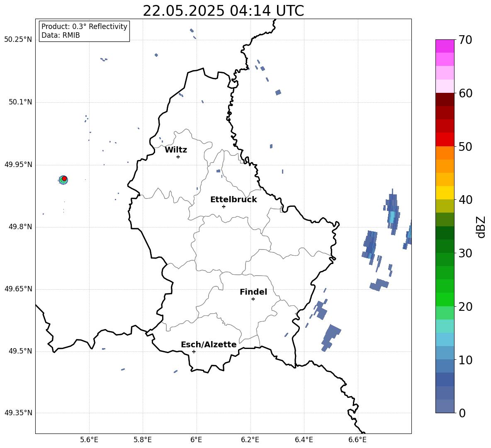This screenshot has height=448, width=491.
Task: Click the magenta band at top of colorbar
Action: point(445,46)
